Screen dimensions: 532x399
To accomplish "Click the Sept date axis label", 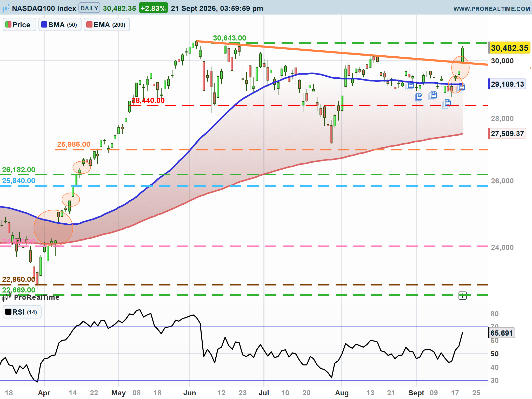I will click(x=416, y=393).
